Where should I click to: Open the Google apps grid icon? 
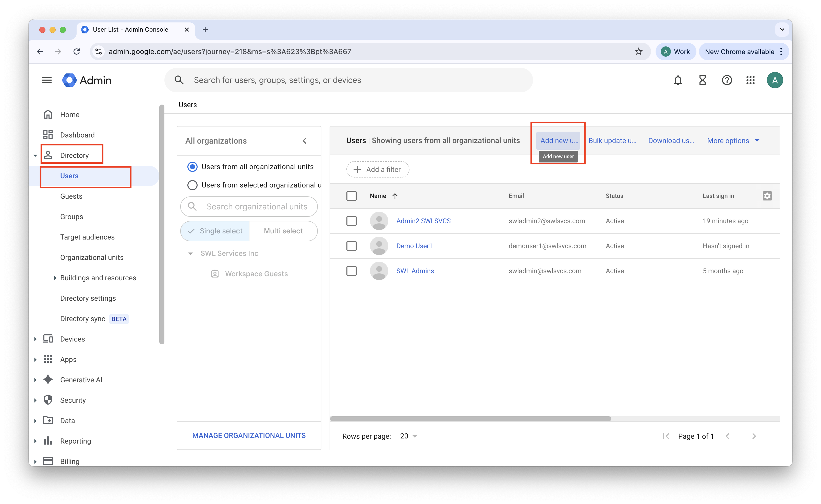750,80
